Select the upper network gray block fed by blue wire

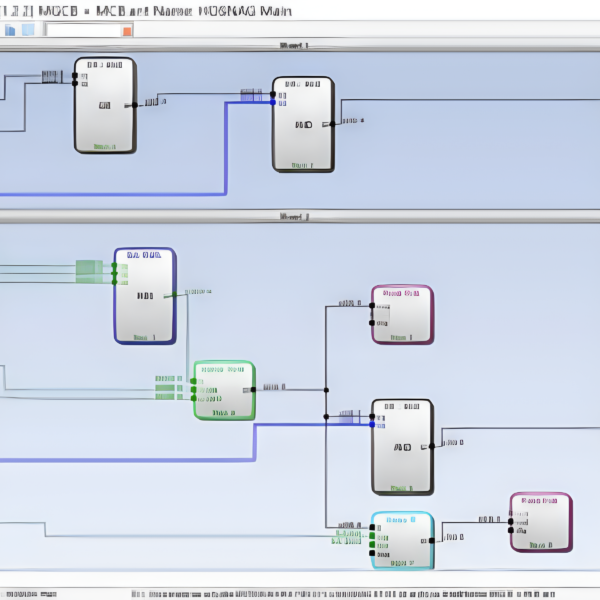(x=303, y=125)
